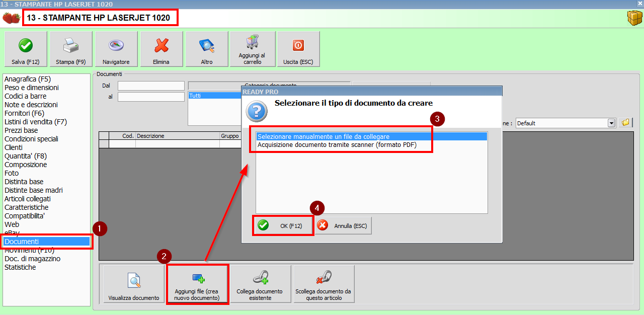The image size is (644, 315).
Task: Open Visualizza documento
Action: tap(134, 284)
